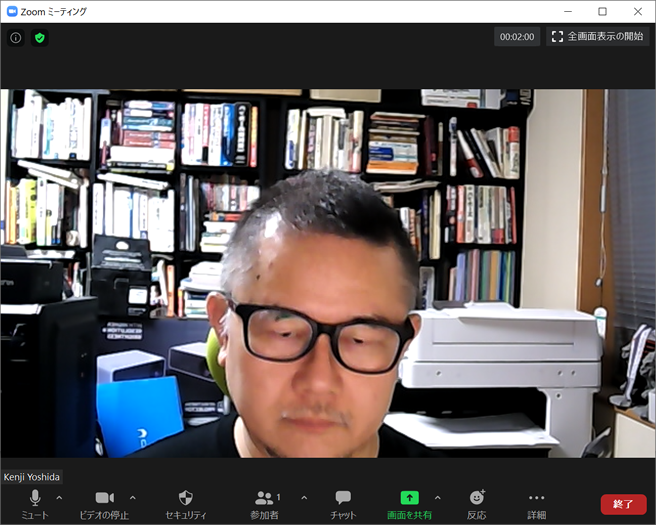Open the 参加者 participants panel
Viewport: 656px width, 525px height.
(x=265, y=503)
